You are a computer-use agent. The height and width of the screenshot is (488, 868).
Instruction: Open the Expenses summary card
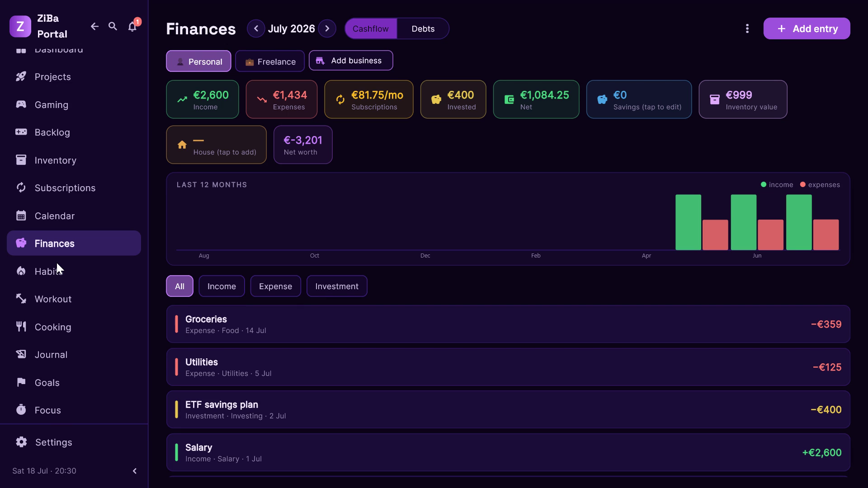tap(282, 99)
